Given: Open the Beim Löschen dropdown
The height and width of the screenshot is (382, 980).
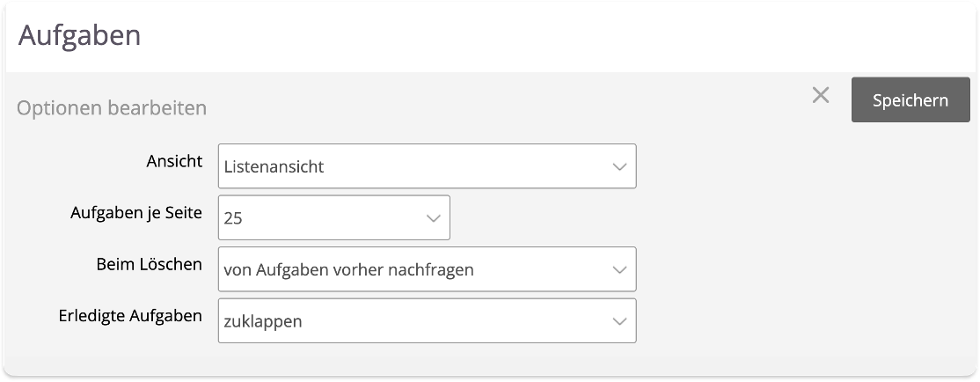Looking at the screenshot, I should [427, 269].
